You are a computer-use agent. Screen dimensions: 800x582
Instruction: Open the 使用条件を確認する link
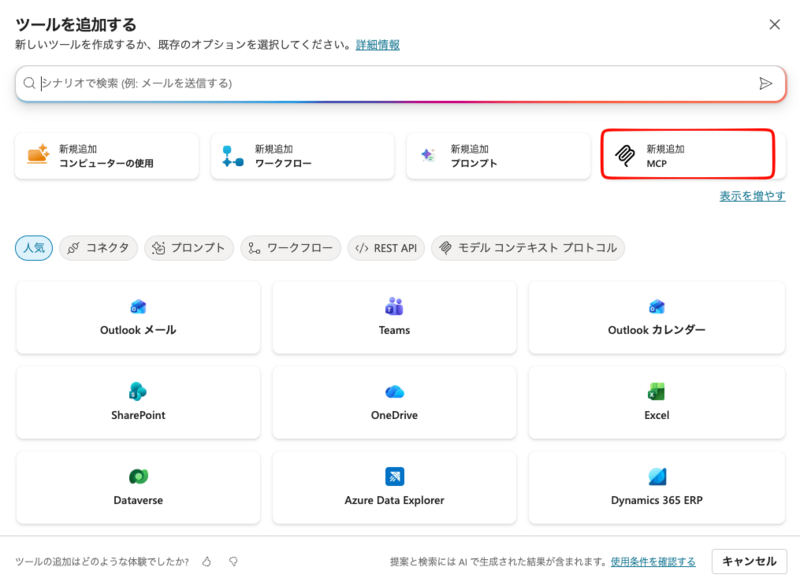(x=653, y=562)
